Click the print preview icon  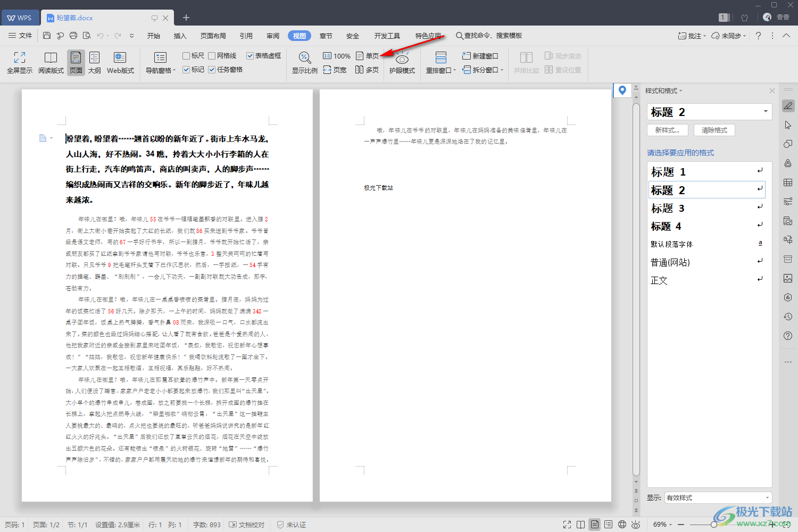tap(87, 36)
